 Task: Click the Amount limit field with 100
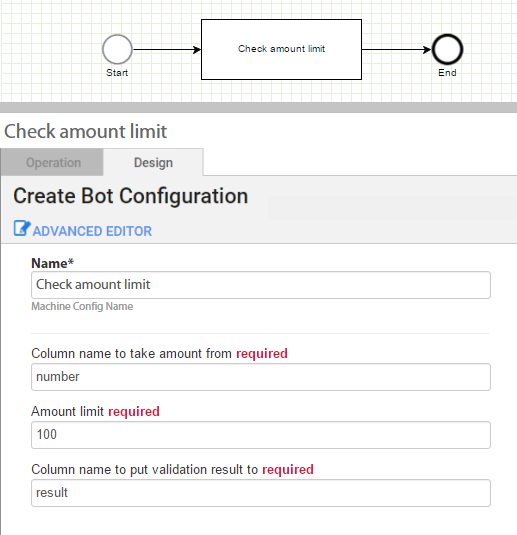[x=261, y=435]
